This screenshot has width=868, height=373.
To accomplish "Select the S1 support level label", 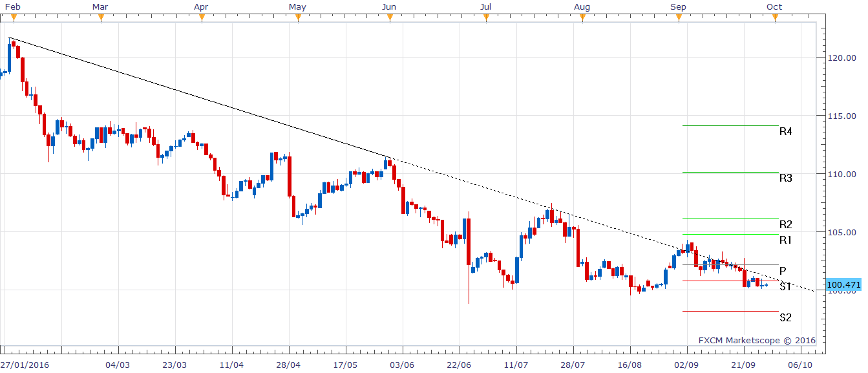I will point(785,286).
